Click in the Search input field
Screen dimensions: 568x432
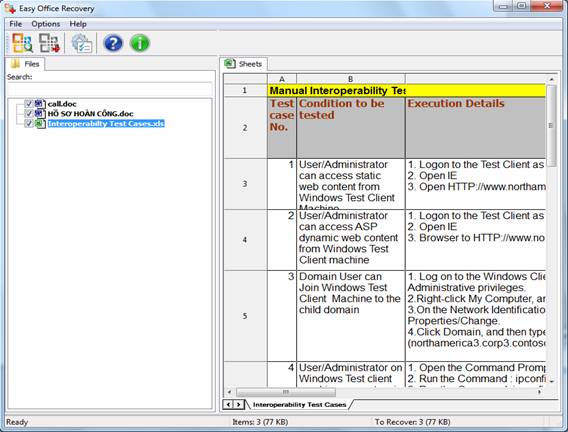109,89
